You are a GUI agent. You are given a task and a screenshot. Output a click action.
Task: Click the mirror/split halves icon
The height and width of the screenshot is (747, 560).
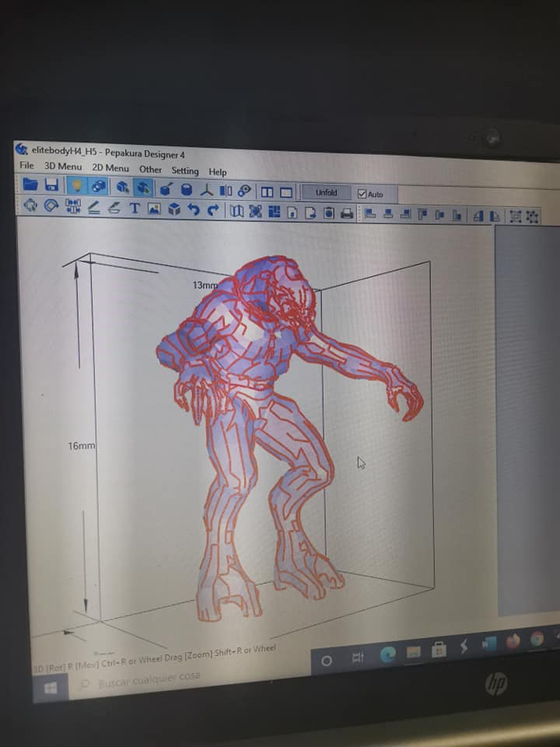pyautogui.click(x=226, y=191)
